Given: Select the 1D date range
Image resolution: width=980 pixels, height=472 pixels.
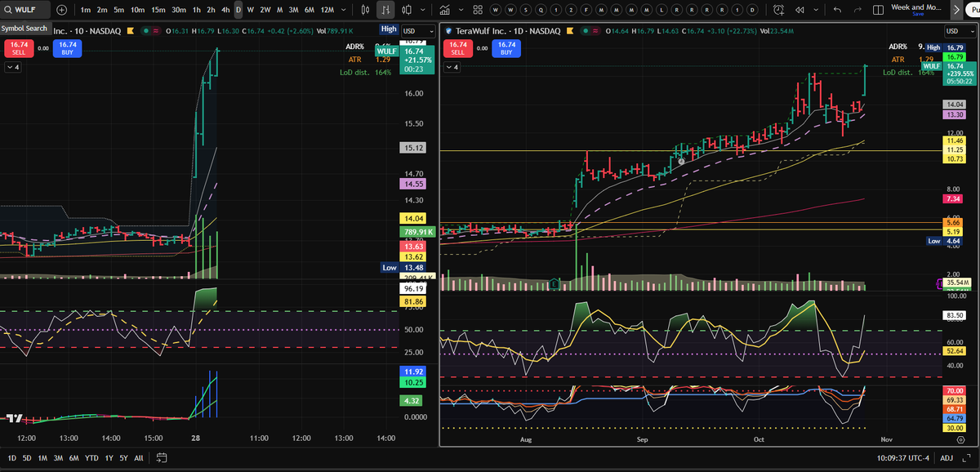Looking at the screenshot, I should tap(12, 457).
